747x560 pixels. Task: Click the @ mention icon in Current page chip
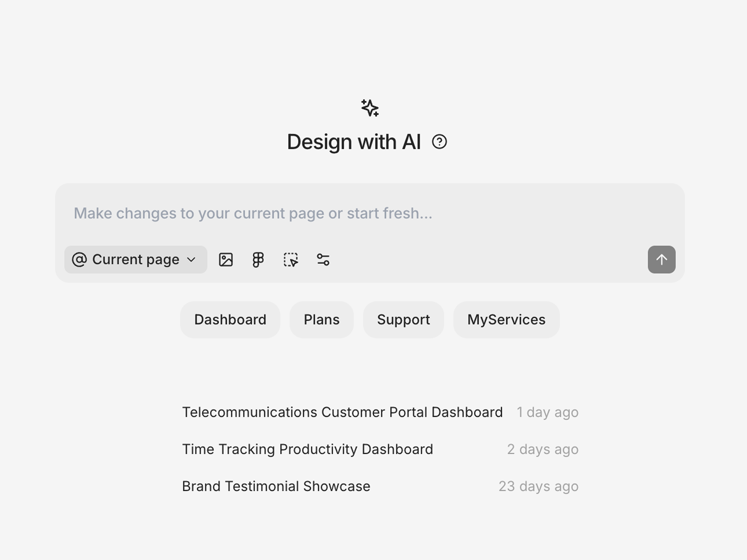click(79, 259)
